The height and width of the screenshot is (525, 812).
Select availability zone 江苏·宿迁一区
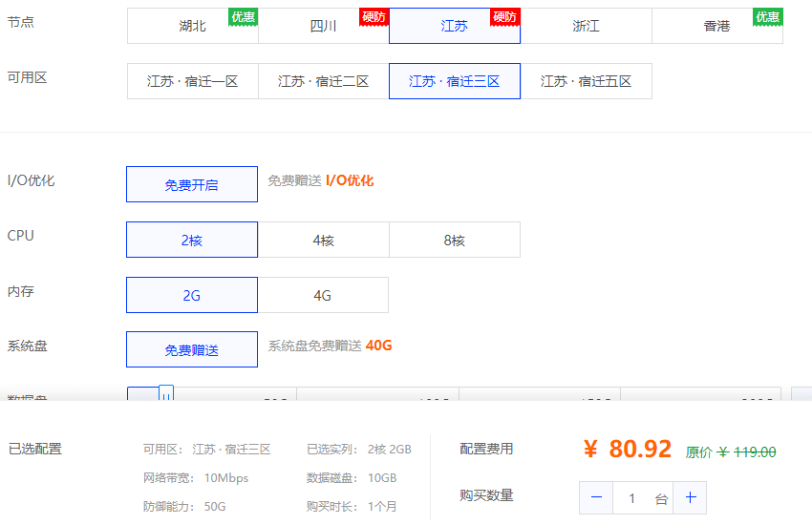[x=193, y=81]
